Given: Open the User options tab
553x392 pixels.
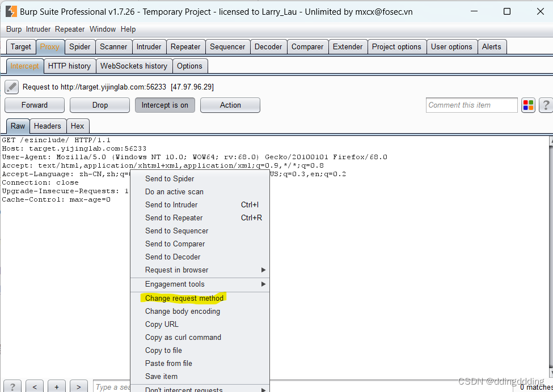Looking at the screenshot, I should [x=451, y=47].
